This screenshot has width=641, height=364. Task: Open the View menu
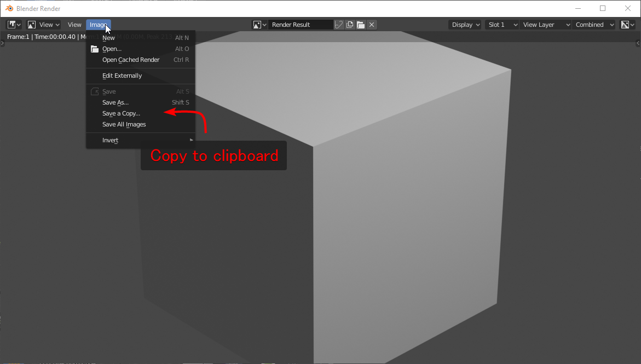pos(74,25)
